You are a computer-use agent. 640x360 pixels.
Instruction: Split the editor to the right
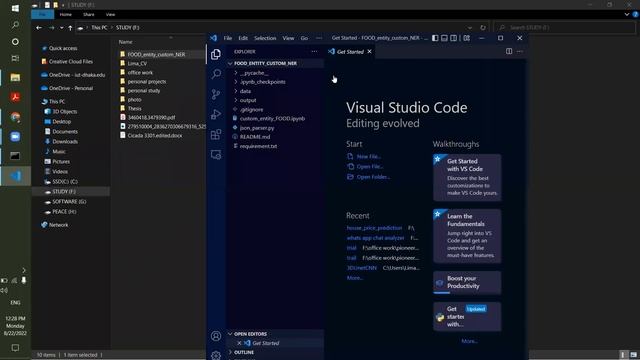(x=509, y=51)
